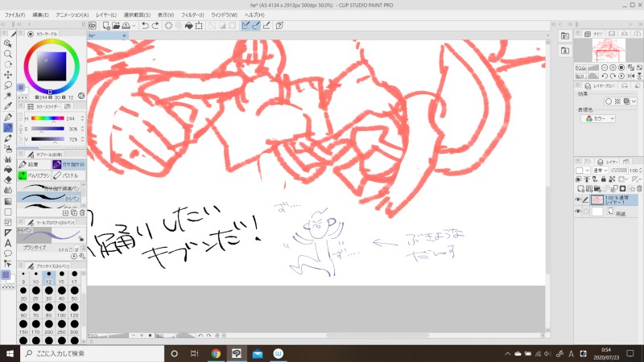Click the hue slider in color slider panel

pos(48,118)
